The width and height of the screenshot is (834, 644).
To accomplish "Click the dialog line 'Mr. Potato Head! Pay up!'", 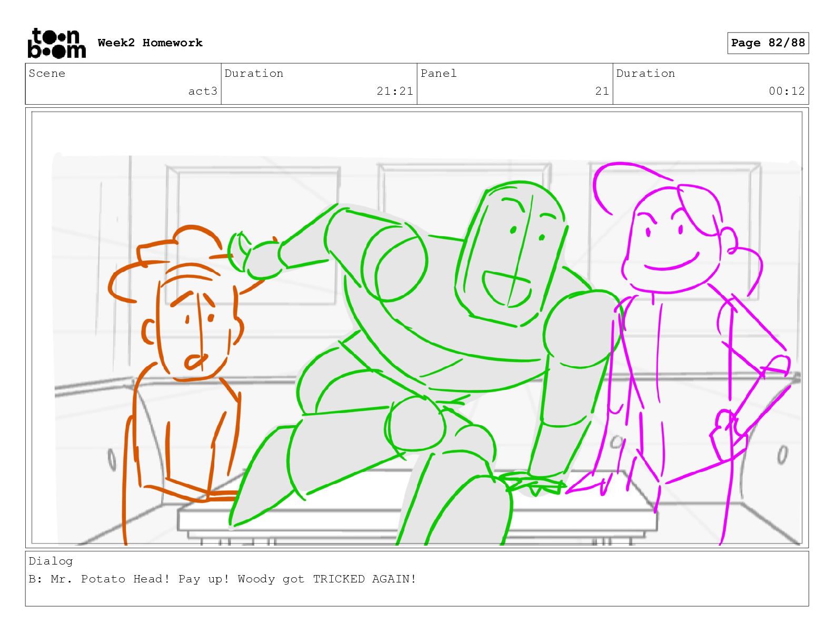I will (140, 579).
